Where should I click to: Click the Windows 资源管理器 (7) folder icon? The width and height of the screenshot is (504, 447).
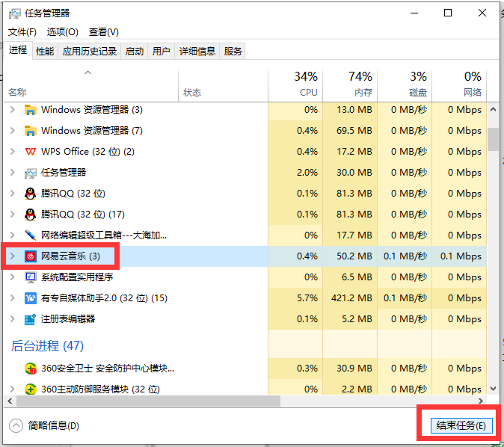tap(30, 131)
